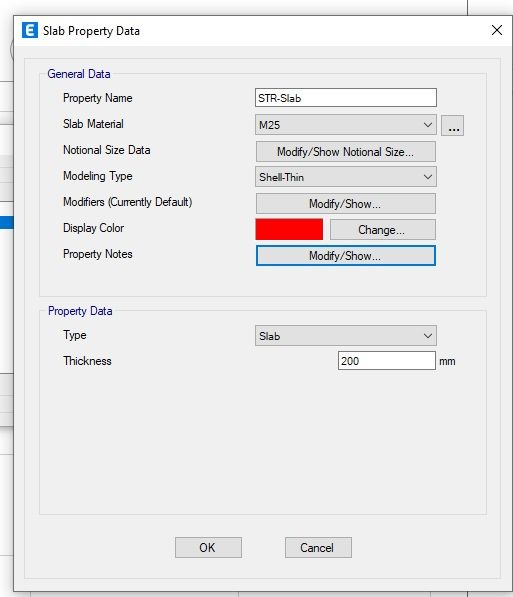Click the Cancel button
This screenshot has height=597, width=513.
point(318,548)
